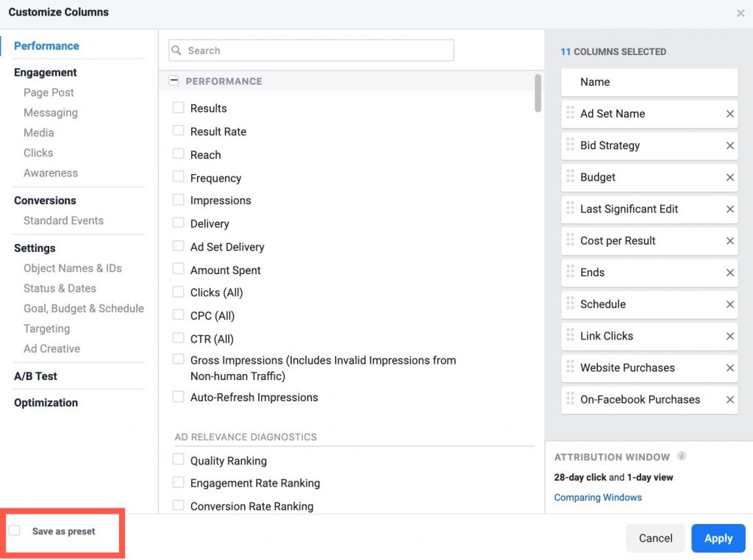Select the A/B Test category
753x560 pixels.
point(35,376)
